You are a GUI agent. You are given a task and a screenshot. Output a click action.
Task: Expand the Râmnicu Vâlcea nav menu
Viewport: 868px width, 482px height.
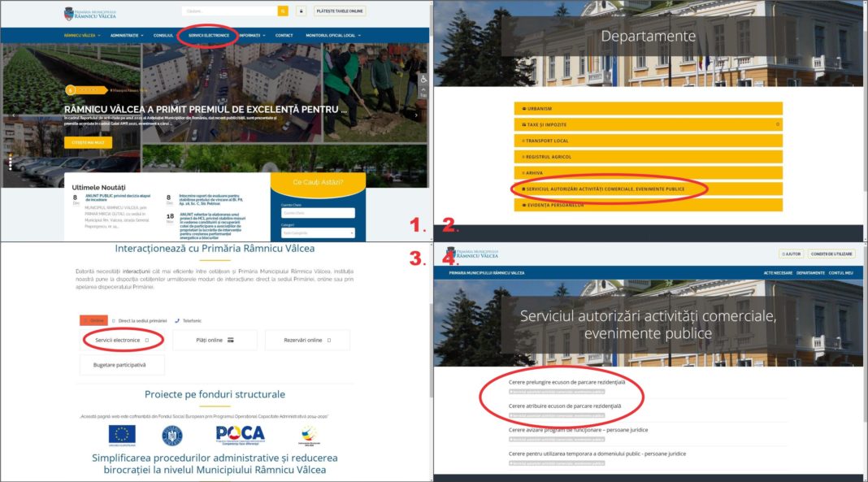[x=81, y=36]
